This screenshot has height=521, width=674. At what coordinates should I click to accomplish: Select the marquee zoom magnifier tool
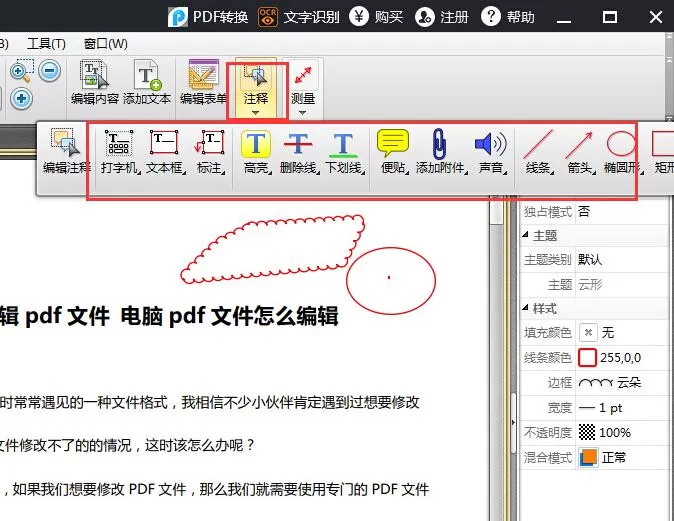click(21, 71)
